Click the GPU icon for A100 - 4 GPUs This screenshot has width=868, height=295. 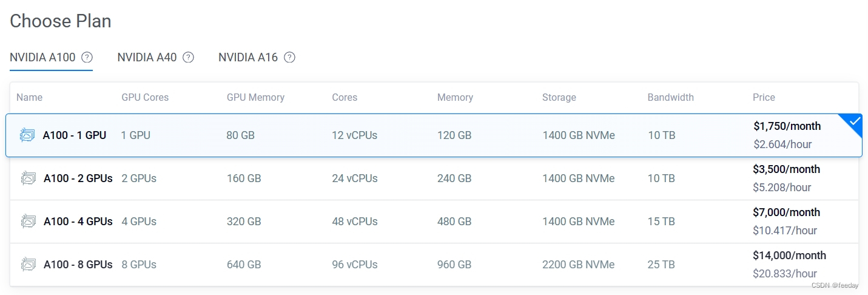click(x=28, y=222)
